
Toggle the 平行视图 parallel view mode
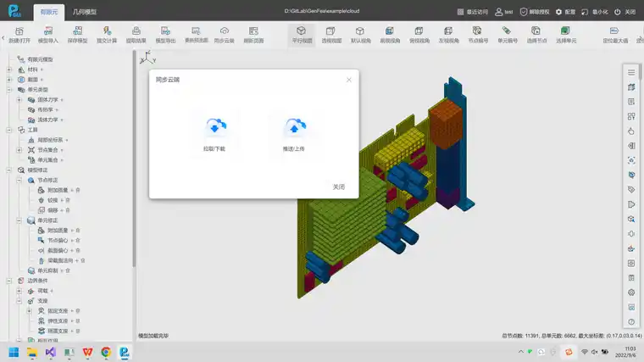[x=303, y=34]
